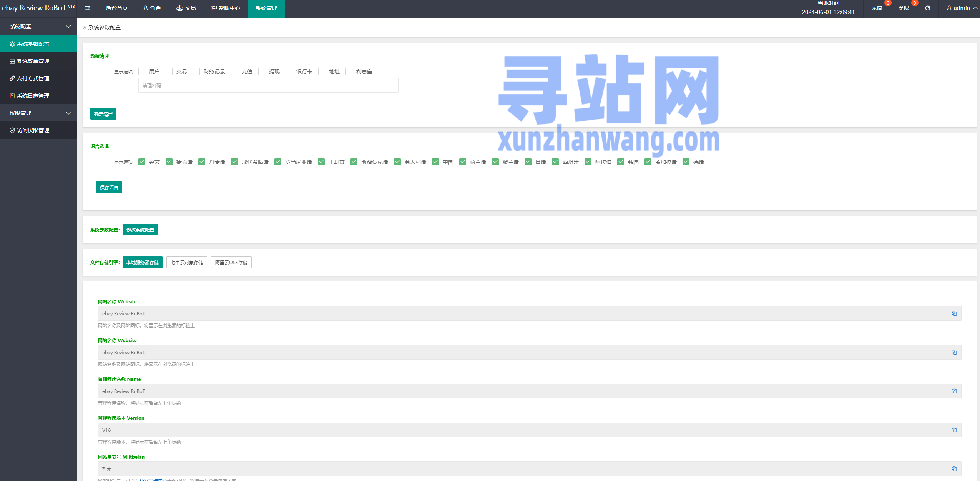Go to 后台首页 in top navigation
This screenshot has height=481, width=980.
pos(116,8)
